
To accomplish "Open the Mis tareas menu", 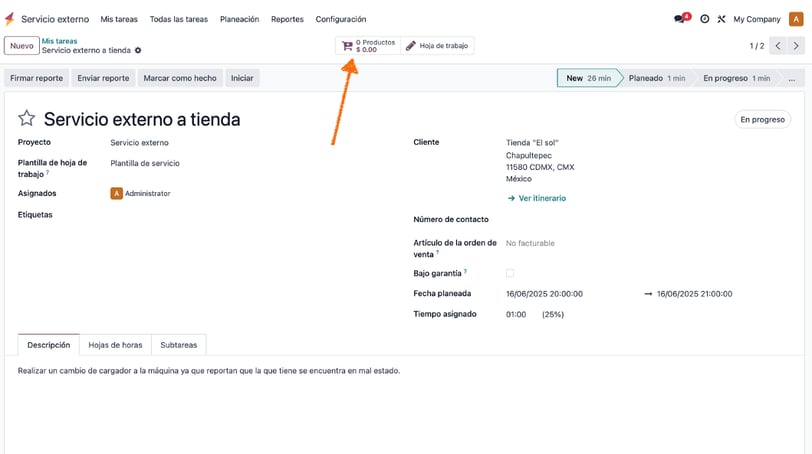I will (119, 19).
